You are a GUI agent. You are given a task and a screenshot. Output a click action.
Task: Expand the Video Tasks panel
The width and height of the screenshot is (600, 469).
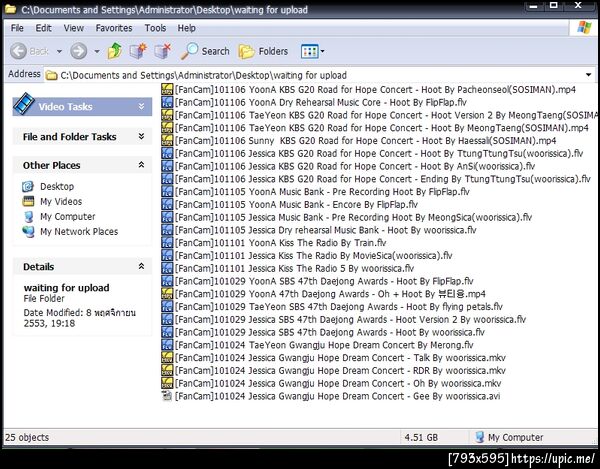141,106
